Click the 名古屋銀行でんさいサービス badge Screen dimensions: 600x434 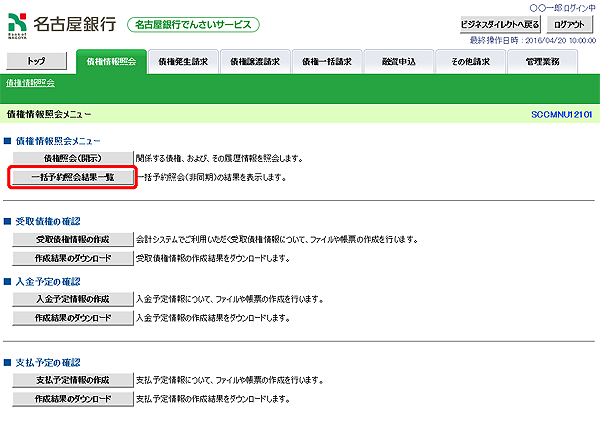[193, 25]
